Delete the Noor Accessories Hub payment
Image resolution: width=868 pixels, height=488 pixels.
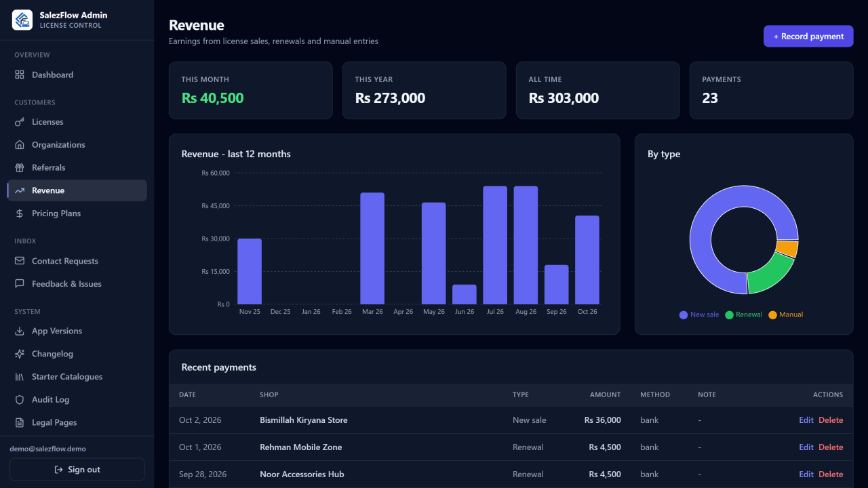coord(831,474)
